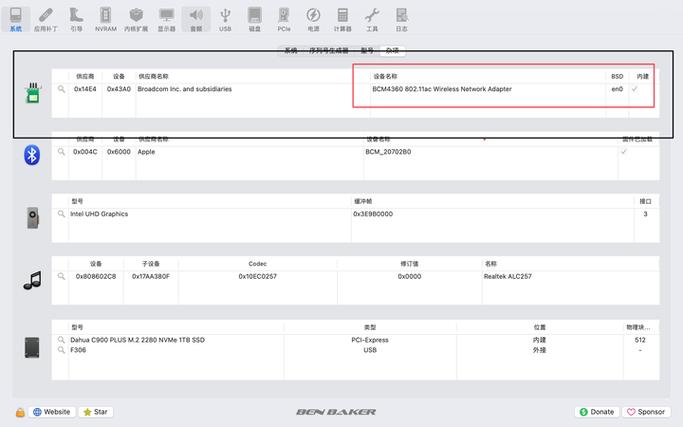Click magnifier icon beside Dahua C900 PLUS SSD

pos(61,340)
